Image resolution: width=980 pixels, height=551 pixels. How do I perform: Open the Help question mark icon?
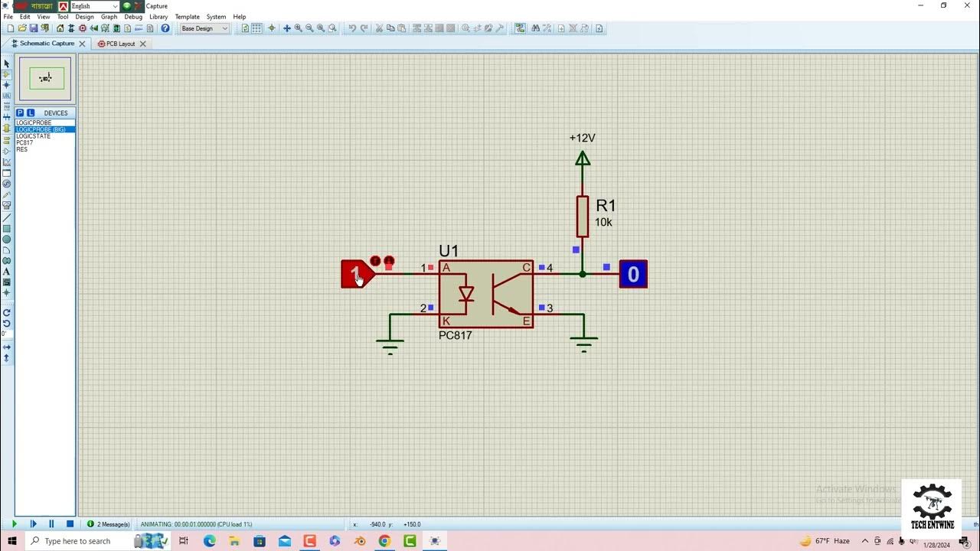tap(165, 28)
